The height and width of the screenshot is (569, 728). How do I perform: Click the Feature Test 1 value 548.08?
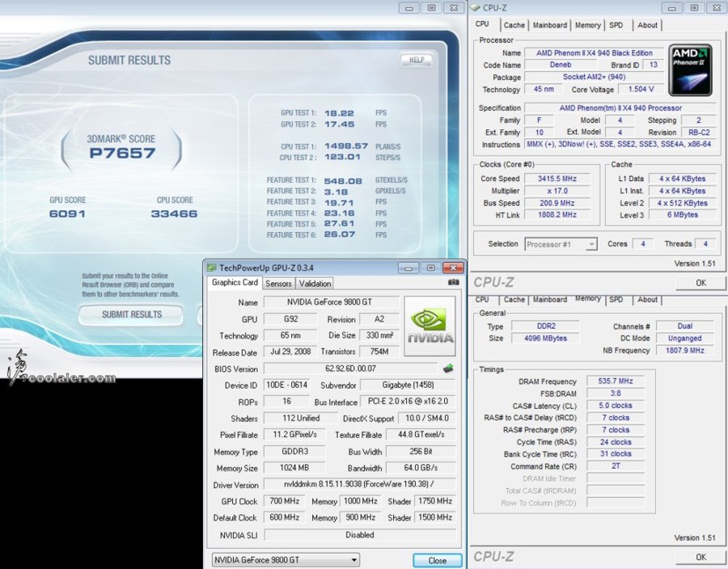click(x=343, y=181)
